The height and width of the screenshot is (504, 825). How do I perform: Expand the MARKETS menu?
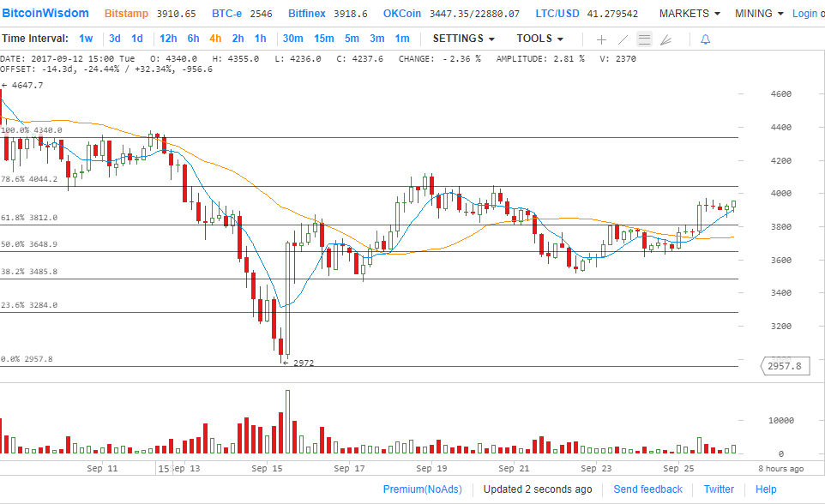pyautogui.click(x=689, y=14)
